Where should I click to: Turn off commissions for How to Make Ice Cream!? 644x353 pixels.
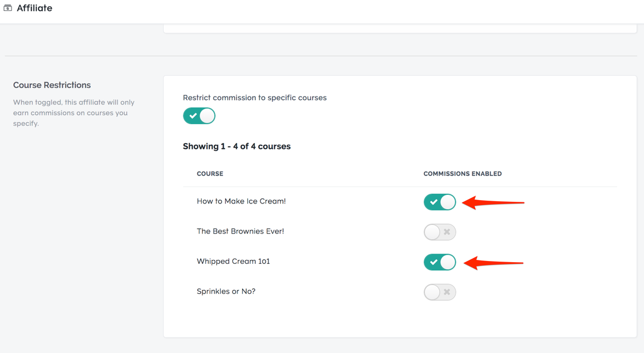(440, 202)
